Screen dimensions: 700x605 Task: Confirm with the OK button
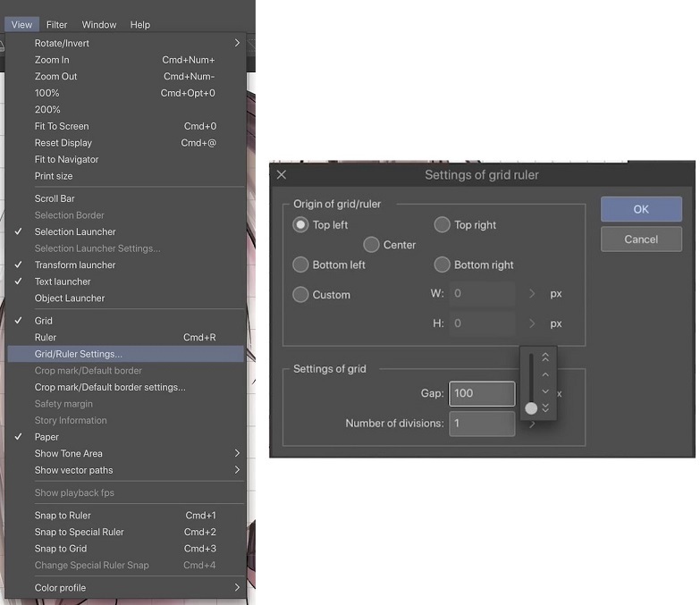[x=641, y=209]
